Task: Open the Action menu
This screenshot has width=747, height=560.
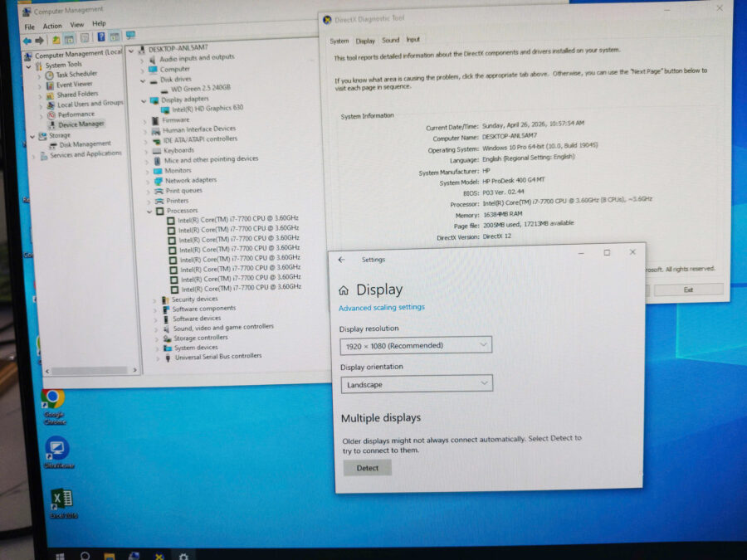Action: click(52, 26)
